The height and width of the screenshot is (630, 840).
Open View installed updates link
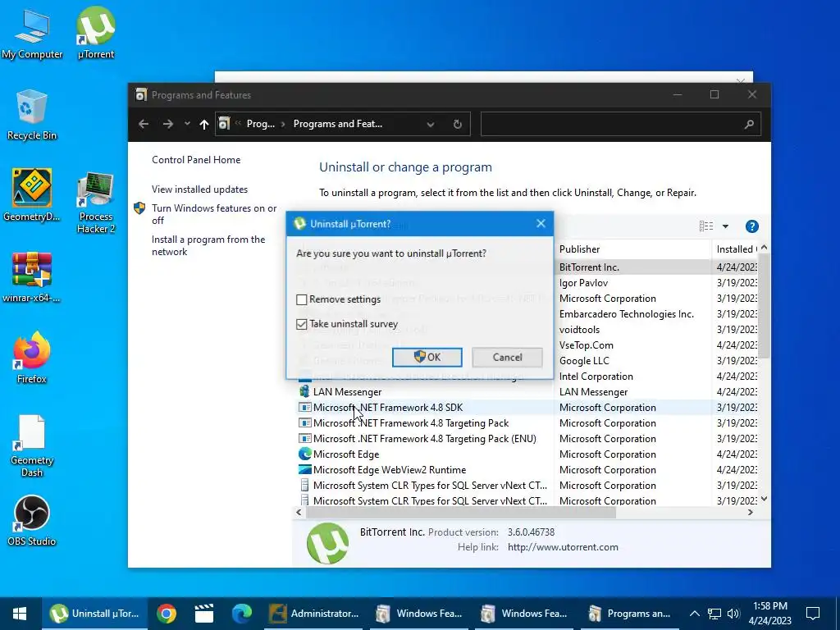(x=200, y=189)
